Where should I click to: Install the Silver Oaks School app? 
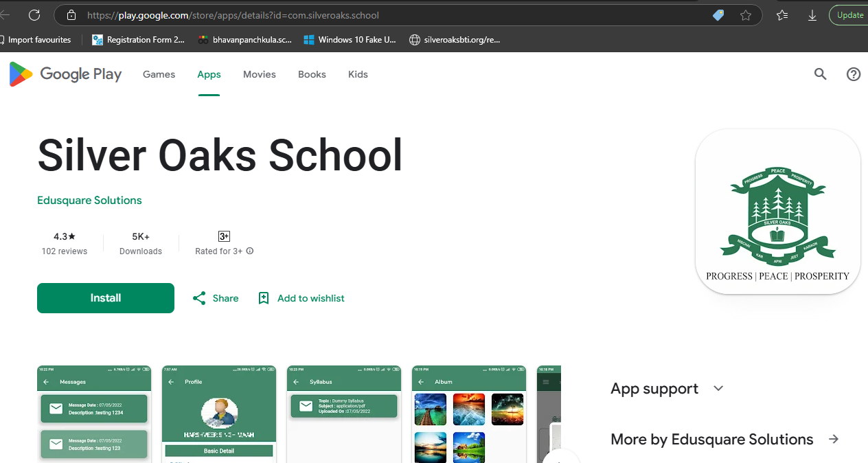pyautogui.click(x=105, y=298)
